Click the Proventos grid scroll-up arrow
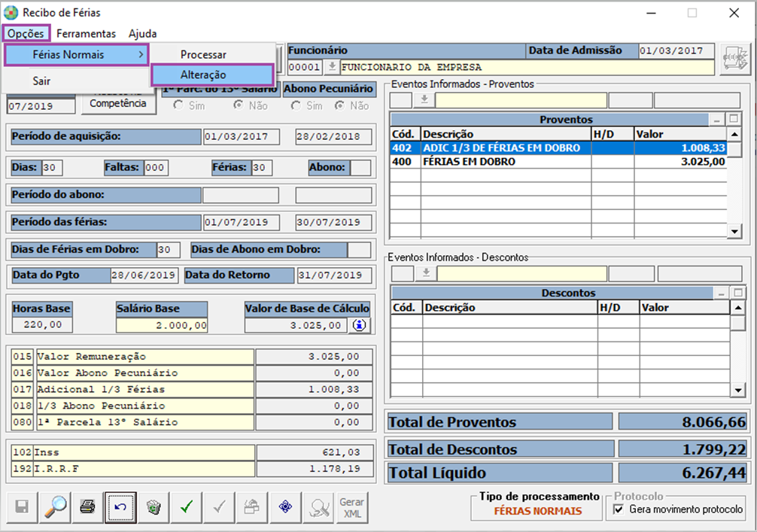Screen dimensions: 757x532 coord(734,134)
